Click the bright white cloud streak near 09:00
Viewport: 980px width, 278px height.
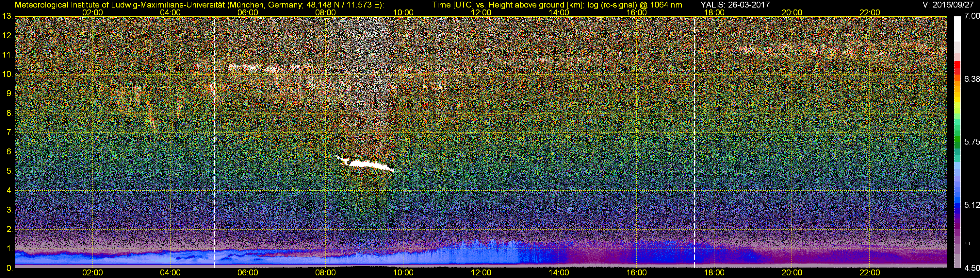(365, 164)
